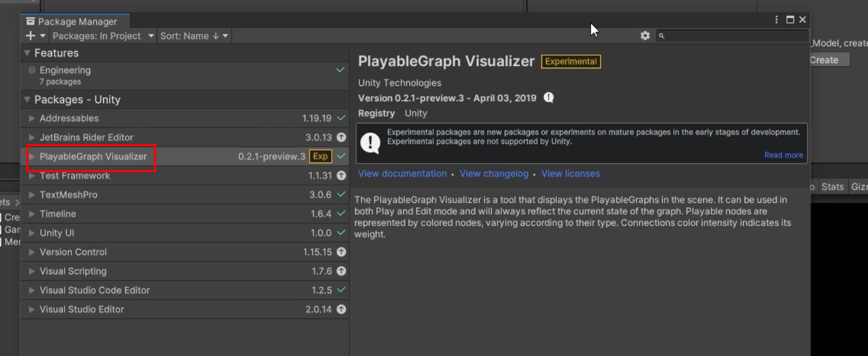
Task: Click the Timeline installed checkmark
Action: tap(341, 213)
